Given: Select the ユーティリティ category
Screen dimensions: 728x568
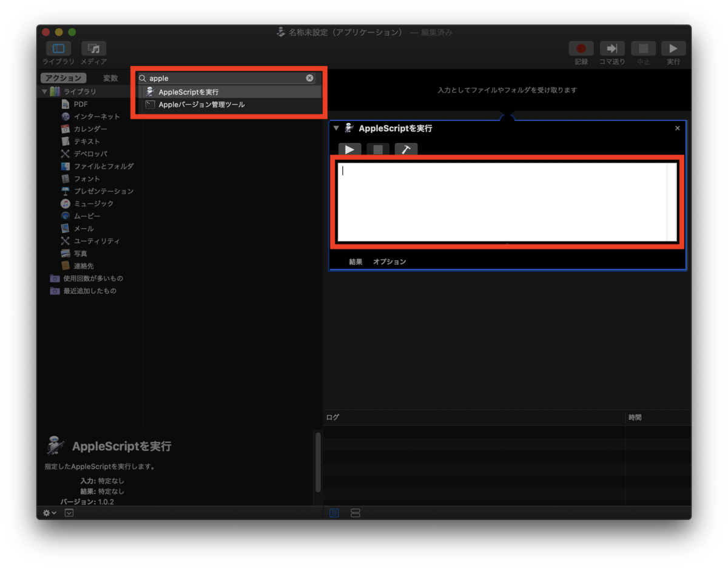Looking at the screenshot, I should click(90, 241).
